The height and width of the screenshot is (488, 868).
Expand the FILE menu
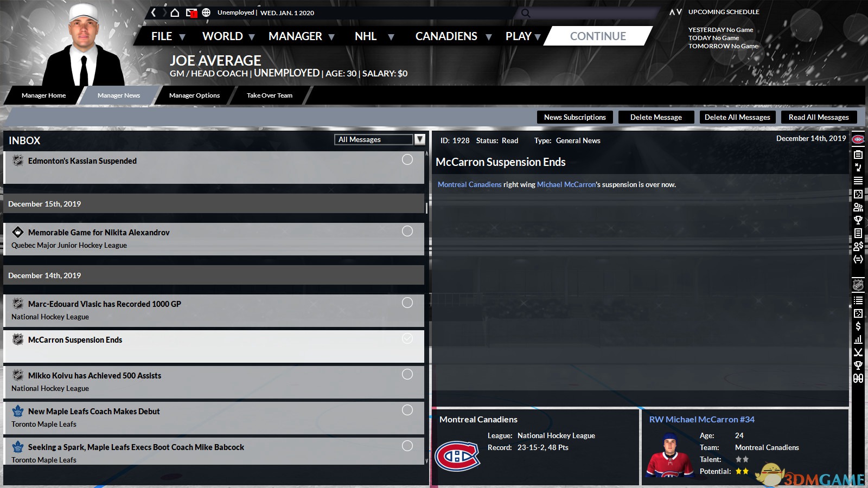tap(168, 36)
